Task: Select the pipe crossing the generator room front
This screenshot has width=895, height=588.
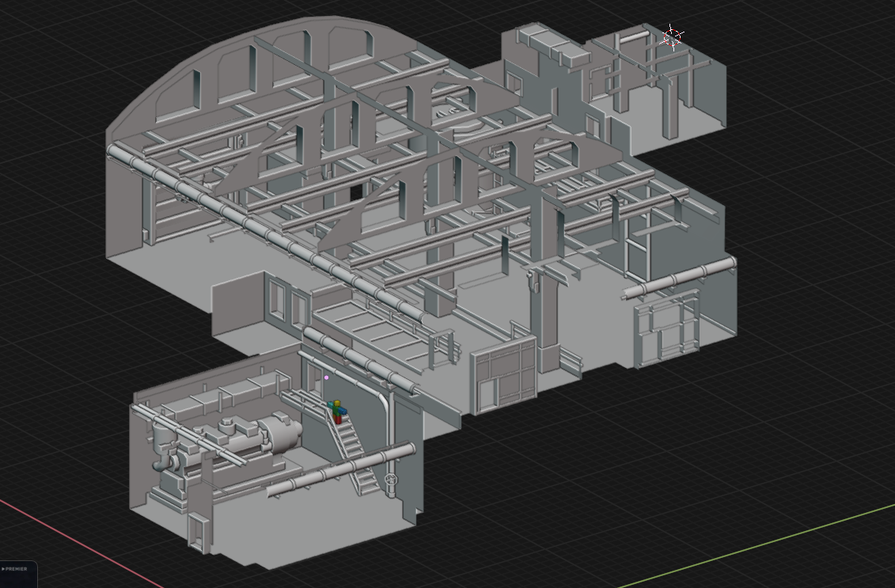Action: pyautogui.click(x=340, y=470)
